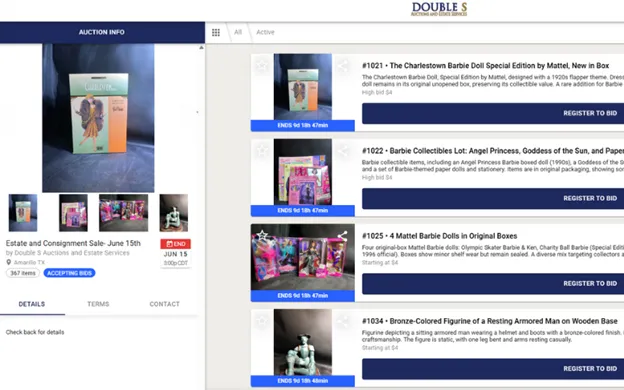Open Estate and Consignment Sale title
Image resolution: width=624 pixels, height=390 pixels.
coord(73,243)
